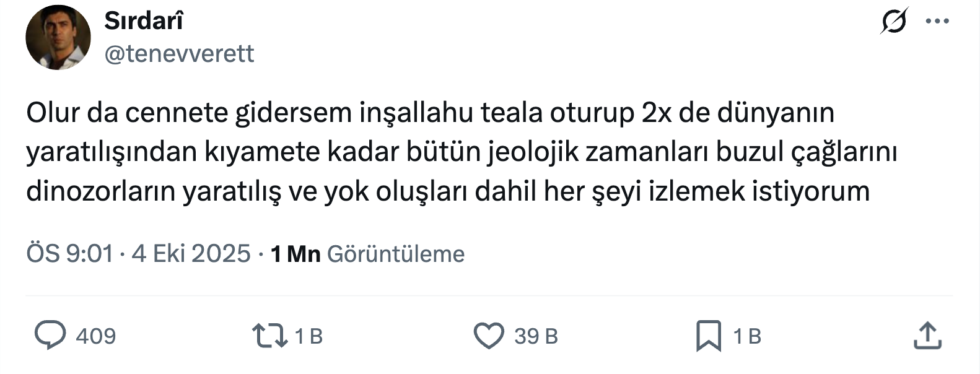This screenshot has width=980, height=374.
Task: Bookmark this post using the bookmark icon
Action: pos(709,336)
